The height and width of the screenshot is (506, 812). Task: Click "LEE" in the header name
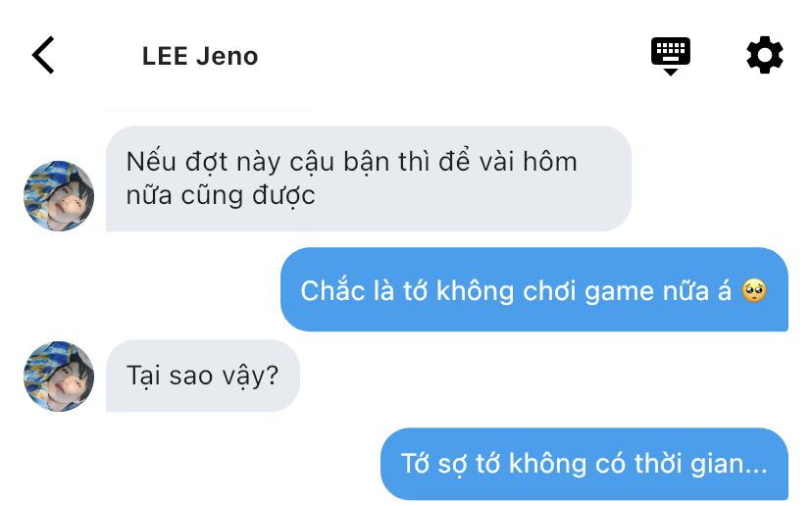(165, 56)
